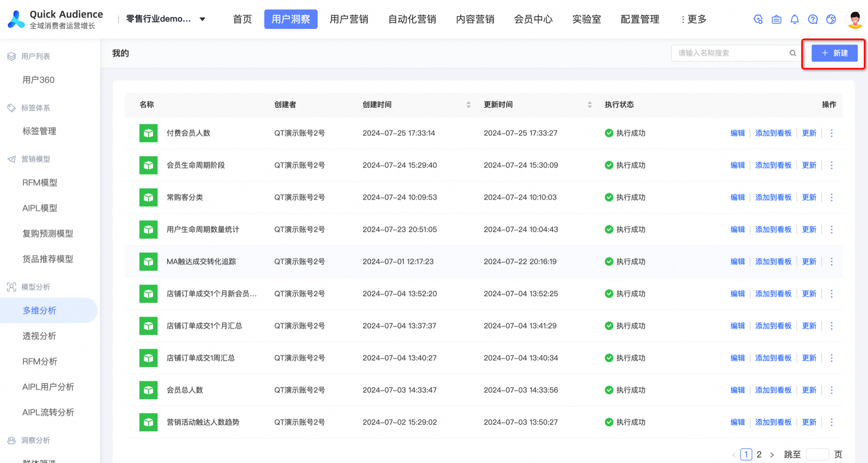
Task: Open more options for 会员总人数 row
Action: pyautogui.click(x=831, y=390)
